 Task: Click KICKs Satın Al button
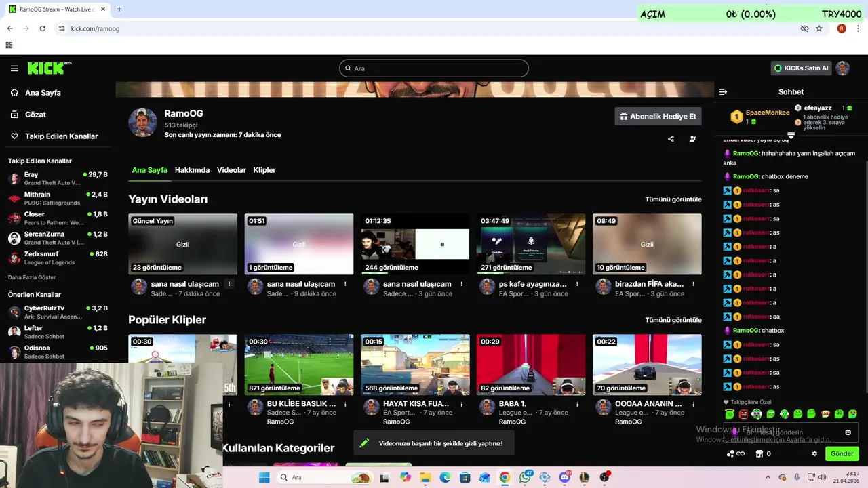point(801,68)
